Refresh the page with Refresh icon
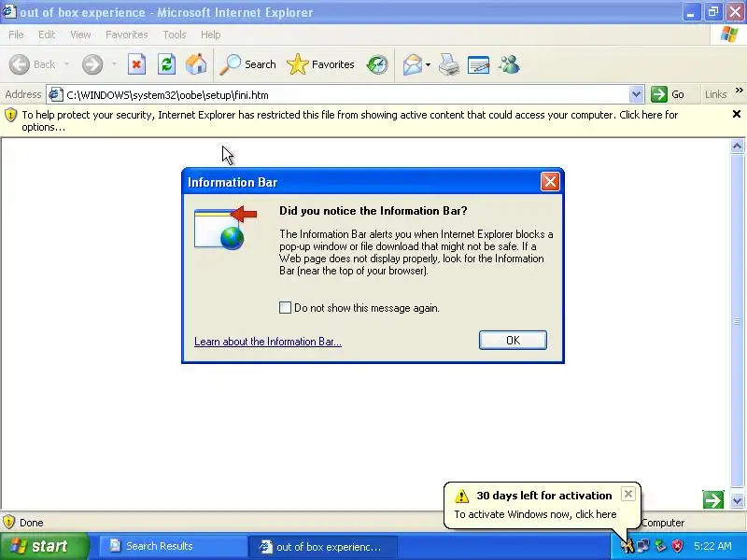Screen dimensions: 747x560 pos(167,64)
